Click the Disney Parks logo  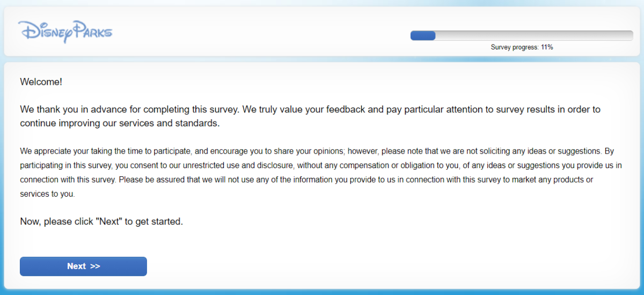click(65, 32)
